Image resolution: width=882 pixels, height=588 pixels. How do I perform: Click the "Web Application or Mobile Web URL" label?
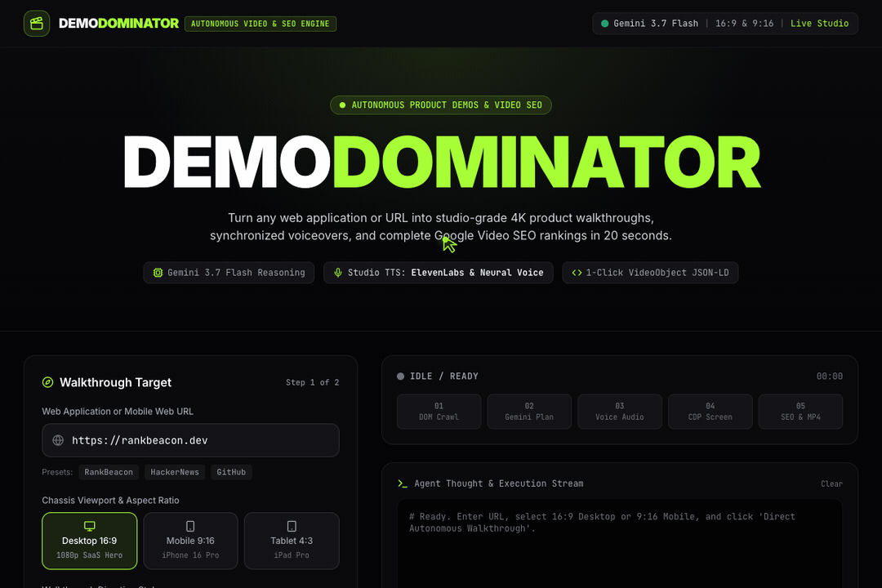point(118,412)
